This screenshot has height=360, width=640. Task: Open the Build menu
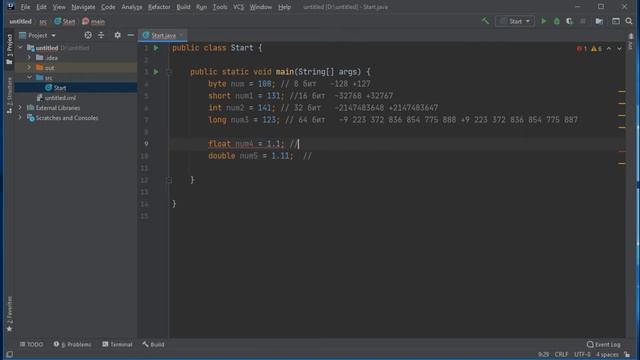point(183,7)
